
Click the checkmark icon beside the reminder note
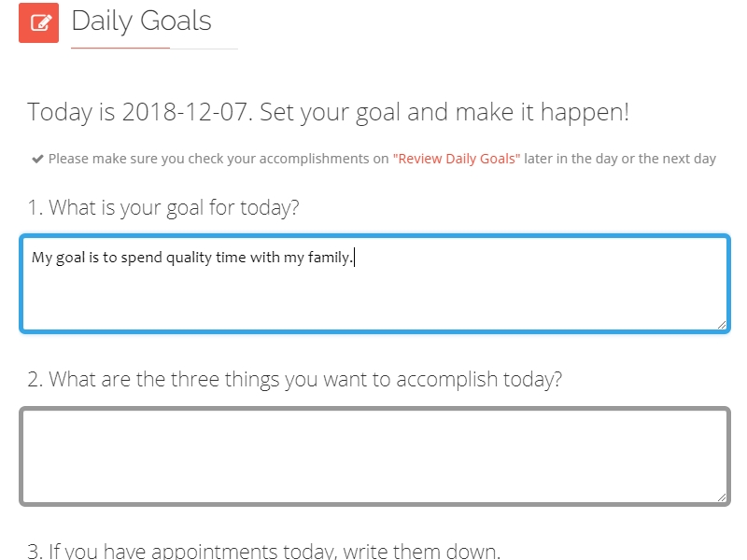pos(37,159)
